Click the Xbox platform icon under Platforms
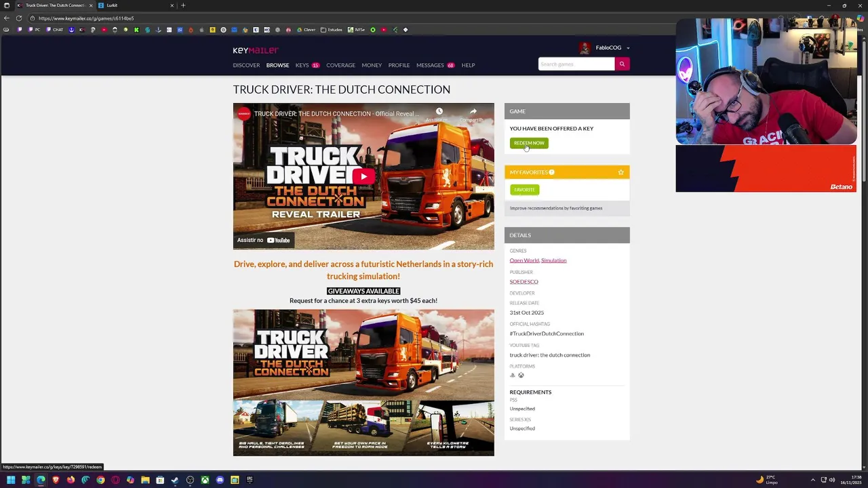Screen dimensions: 868x488 click(x=521, y=375)
